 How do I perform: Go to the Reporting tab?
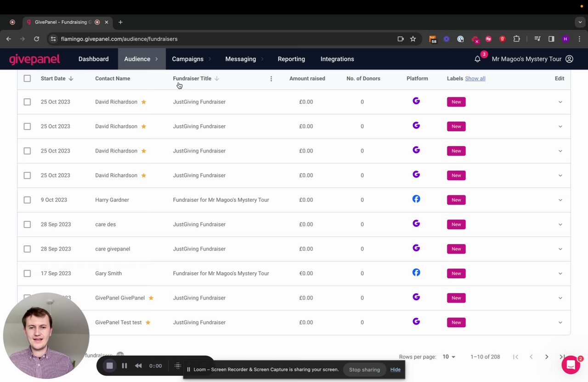point(291,59)
